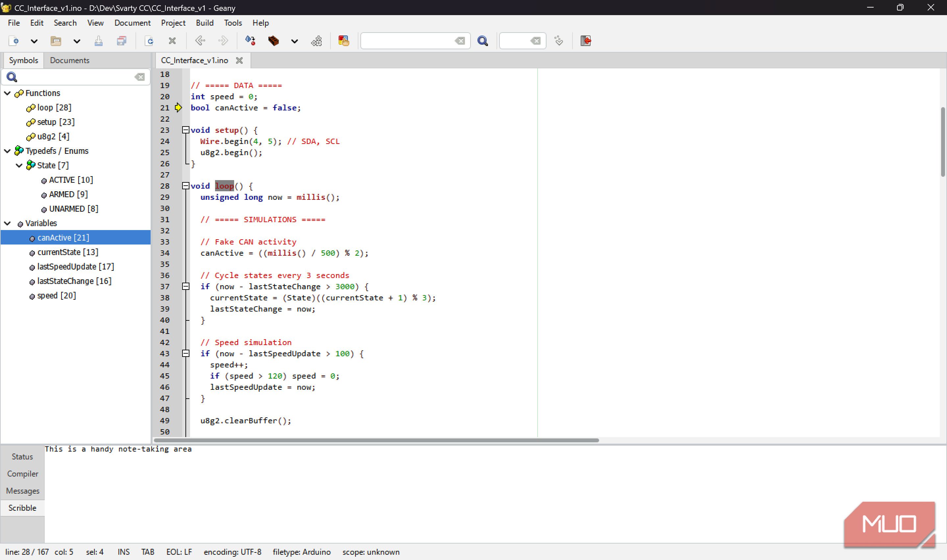Open the color chooser dialog

point(344,41)
